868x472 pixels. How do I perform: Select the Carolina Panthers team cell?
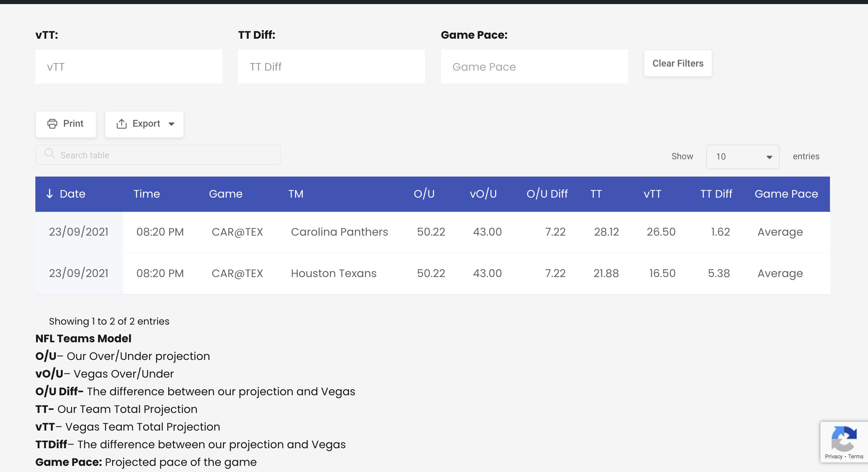[340, 232]
